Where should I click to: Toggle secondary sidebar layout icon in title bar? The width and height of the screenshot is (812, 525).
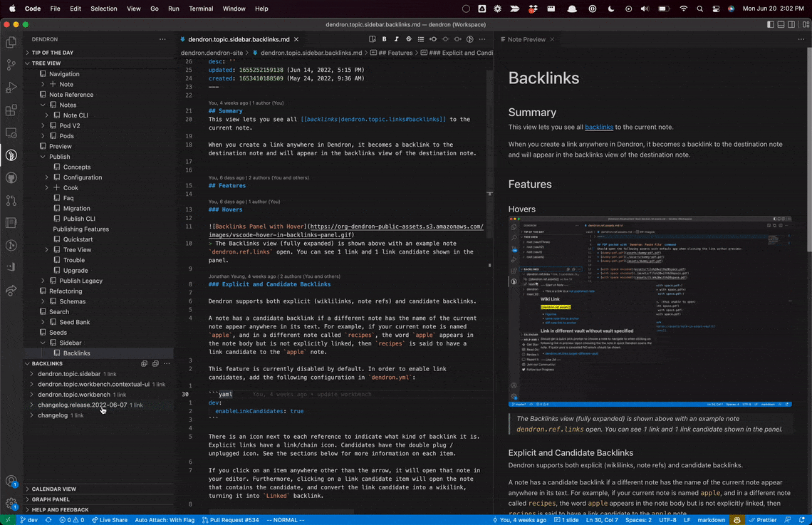[791, 24]
